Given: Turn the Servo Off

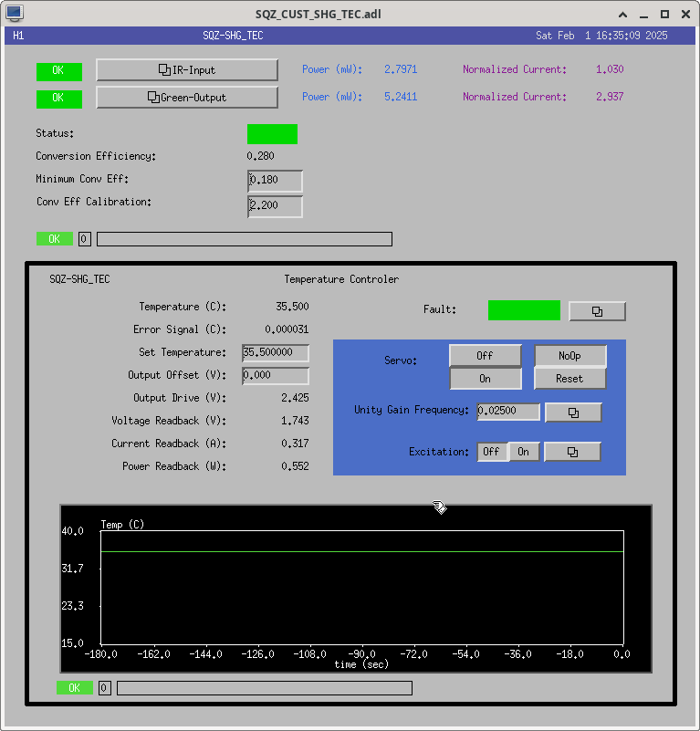Looking at the screenshot, I should [x=485, y=356].
